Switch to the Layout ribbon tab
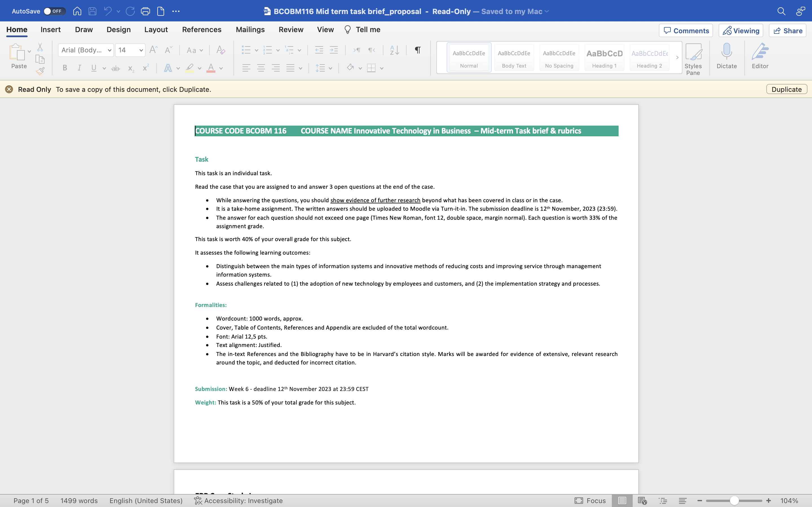812x507 pixels. coord(156,30)
